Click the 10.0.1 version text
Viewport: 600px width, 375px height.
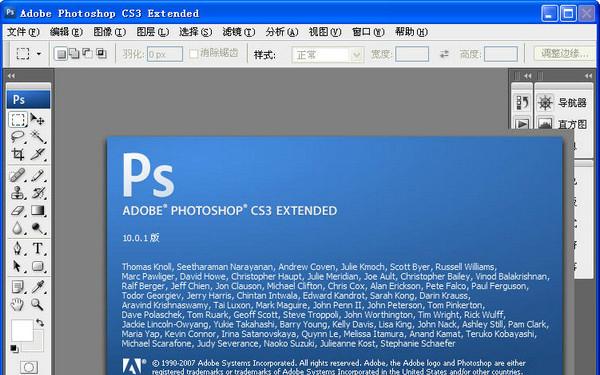pyautogui.click(x=141, y=238)
